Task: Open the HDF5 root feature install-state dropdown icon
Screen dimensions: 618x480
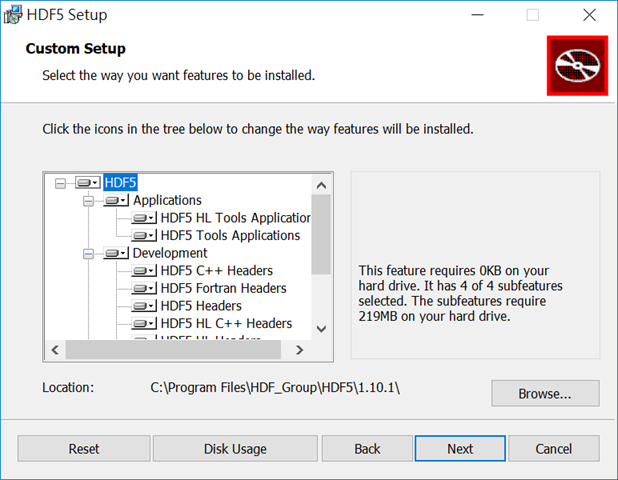Action: coord(87,183)
